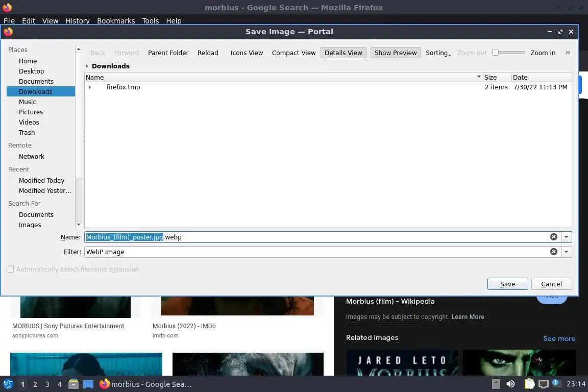Viewport: 588px width, 392px height.
Task: Expand the Downloads breadcrumb arrow
Action: (87, 66)
